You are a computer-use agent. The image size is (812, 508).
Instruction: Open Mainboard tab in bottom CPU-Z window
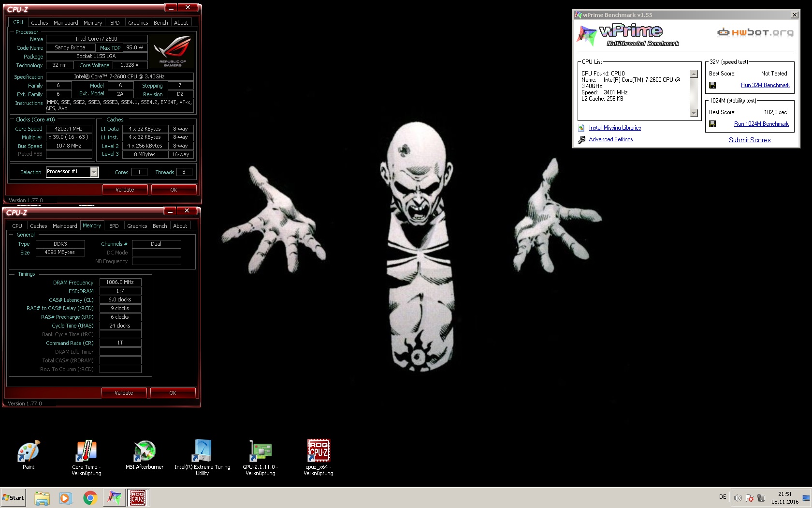coord(65,226)
